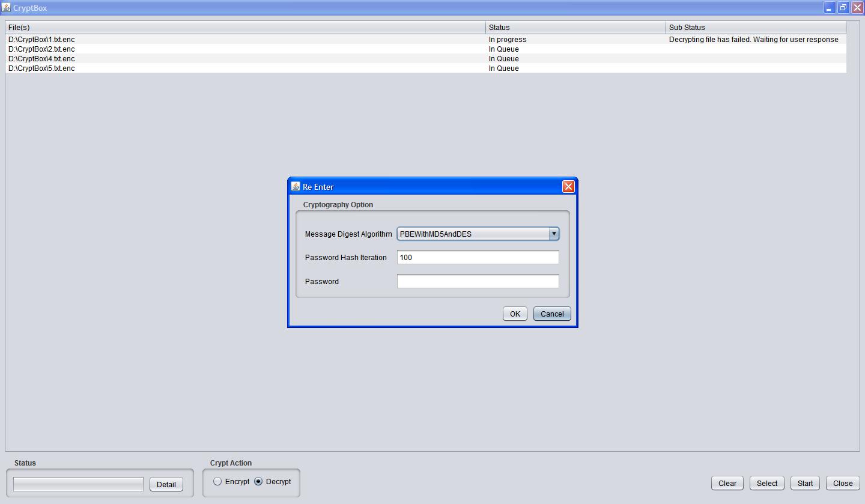Select row D:\CryptBox\2.txt.enc

point(426,49)
